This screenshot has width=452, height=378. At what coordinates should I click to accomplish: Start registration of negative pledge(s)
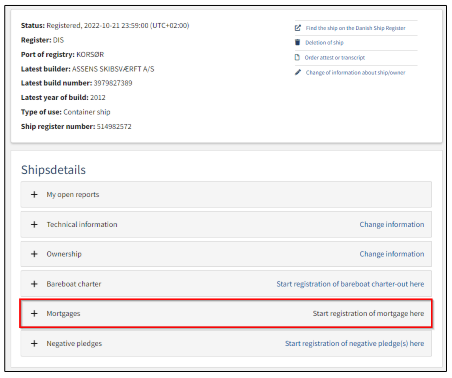coord(355,343)
